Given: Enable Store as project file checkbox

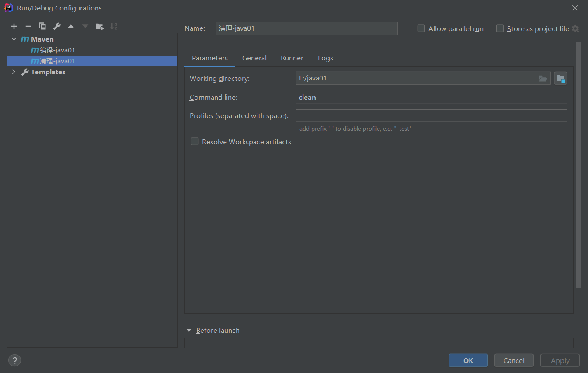Looking at the screenshot, I should (500, 29).
